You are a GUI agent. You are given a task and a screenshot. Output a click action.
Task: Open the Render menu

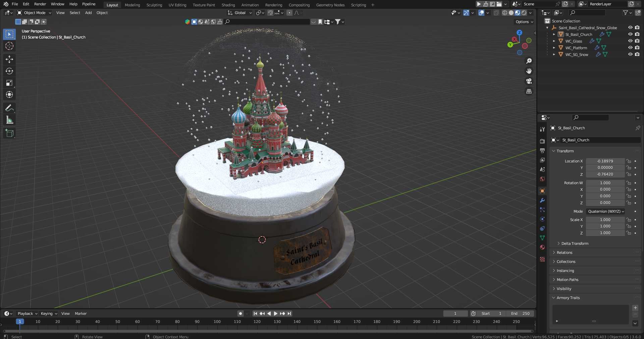pyautogui.click(x=40, y=4)
